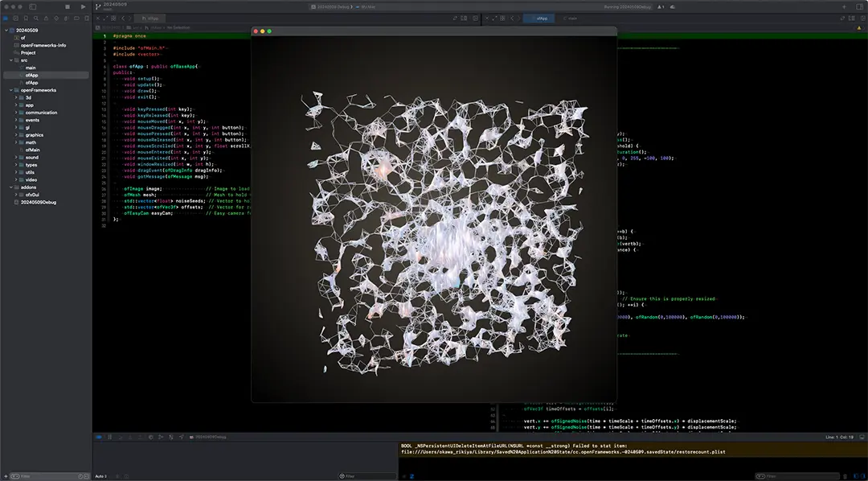868x481 pixels.
Task: Open related items grid in left editor
Action: (113, 18)
